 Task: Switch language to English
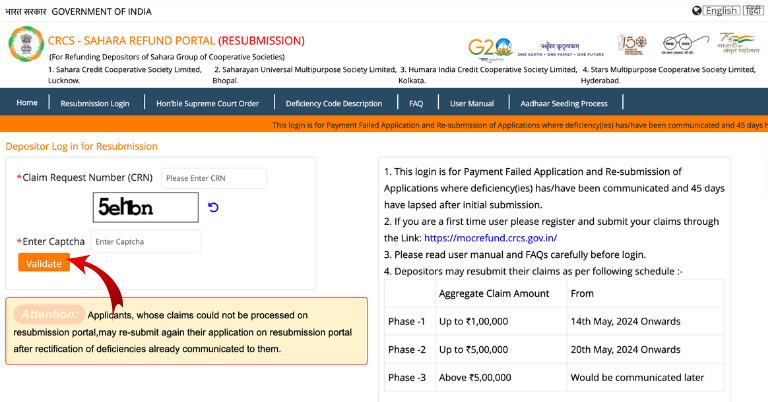(x=721, y=10)
